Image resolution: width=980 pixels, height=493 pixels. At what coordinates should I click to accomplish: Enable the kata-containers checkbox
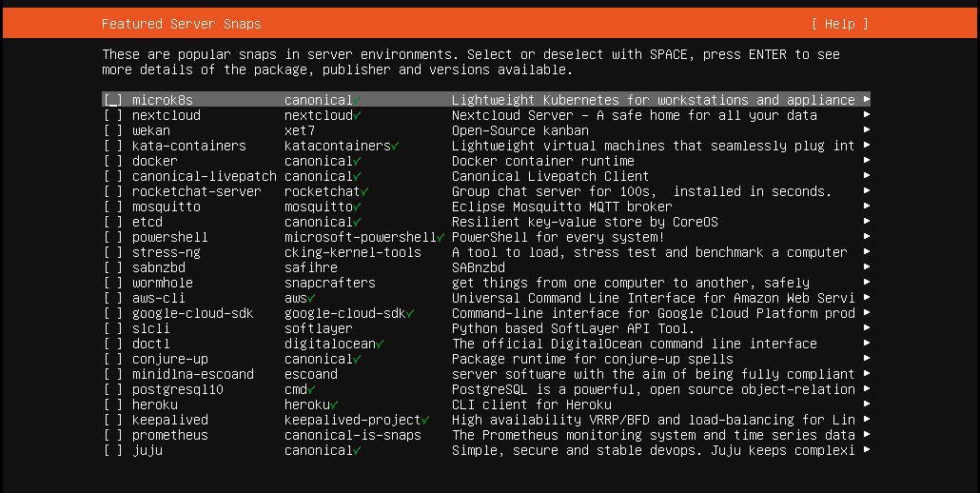tap(113, 146)
